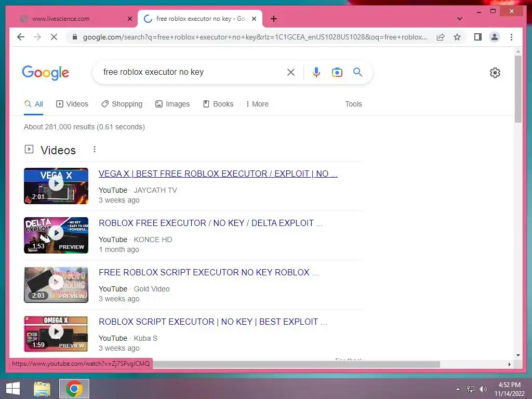Open a new tab with the plus button
This screenshot has width=532, height=399.
click(x=274, y=19)
